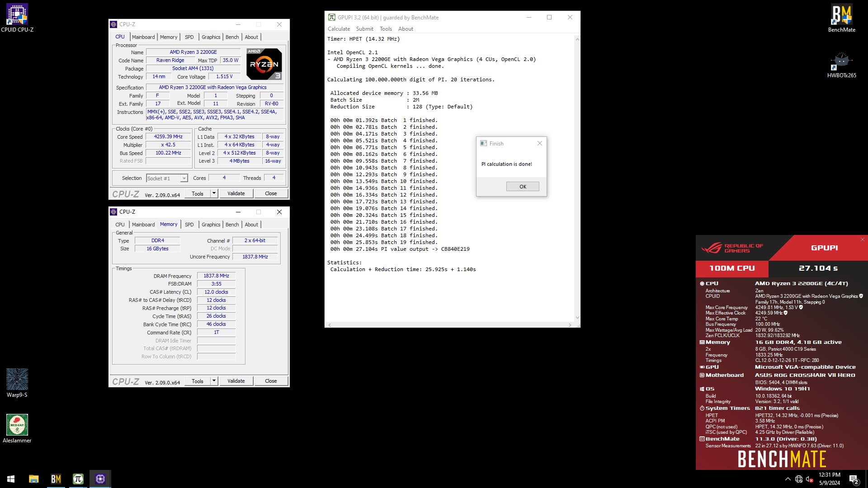Image resolution: width=868 pixels, height=488 pixels.
Task: Click Validate in upper CPU-Z window
Action: (236, 193)
